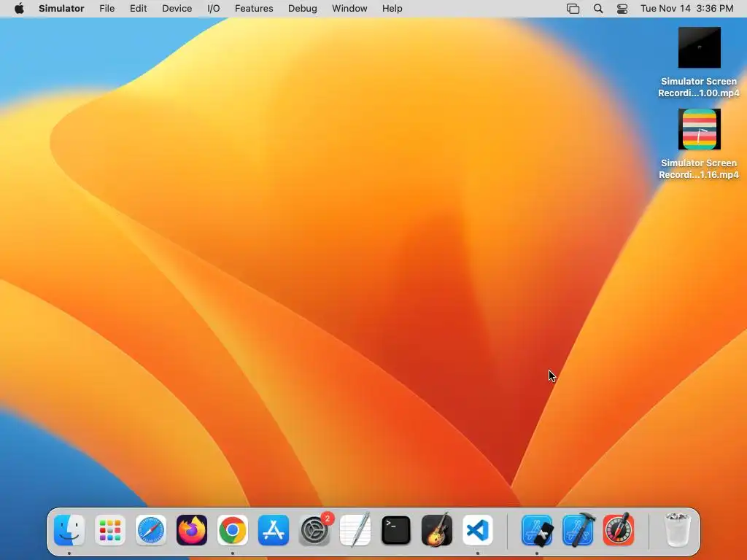Image resolution: width=747 pixels, height=560 pixels.
Task: Open the Apple menu
Action: click(19, 9)
